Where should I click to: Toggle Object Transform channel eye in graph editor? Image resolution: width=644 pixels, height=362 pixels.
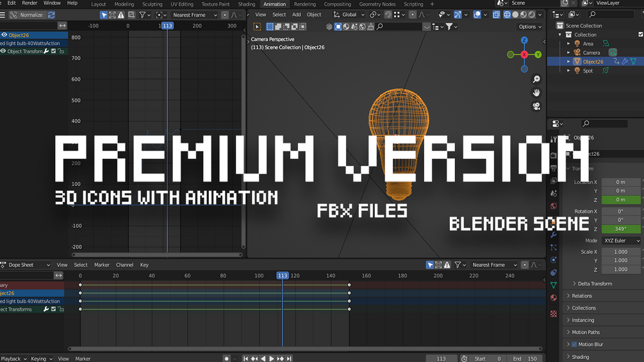(3, 51)
